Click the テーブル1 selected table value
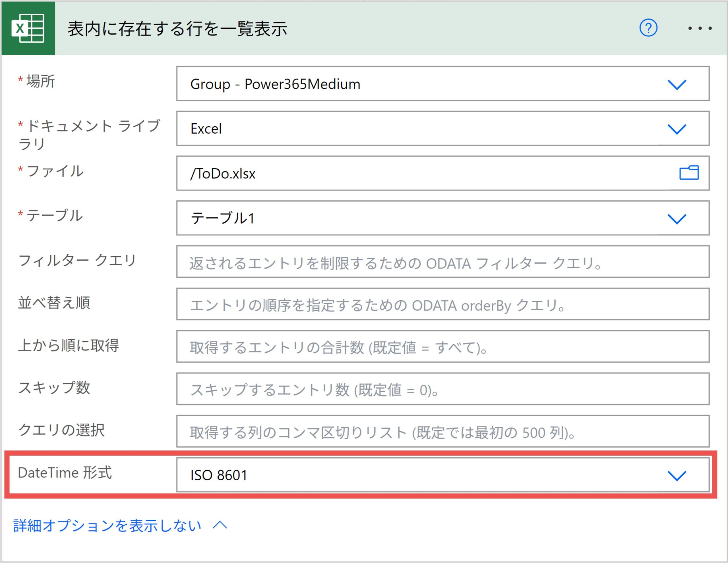The width and height of the screenshot is (728, 563). 223,219
